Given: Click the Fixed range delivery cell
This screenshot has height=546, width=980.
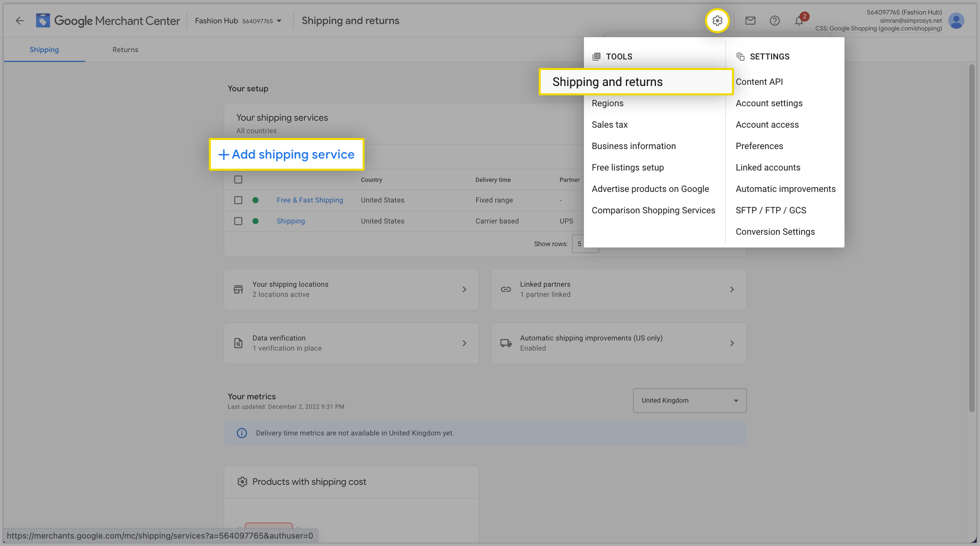Looking at the screenshot, I should (x=494, y=200).
